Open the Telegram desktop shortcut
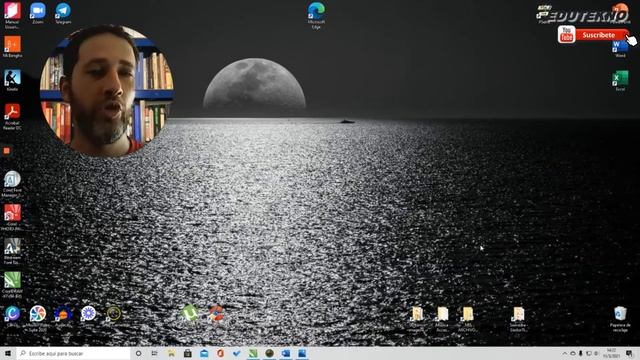640x360 pixels. pos(63,13)
